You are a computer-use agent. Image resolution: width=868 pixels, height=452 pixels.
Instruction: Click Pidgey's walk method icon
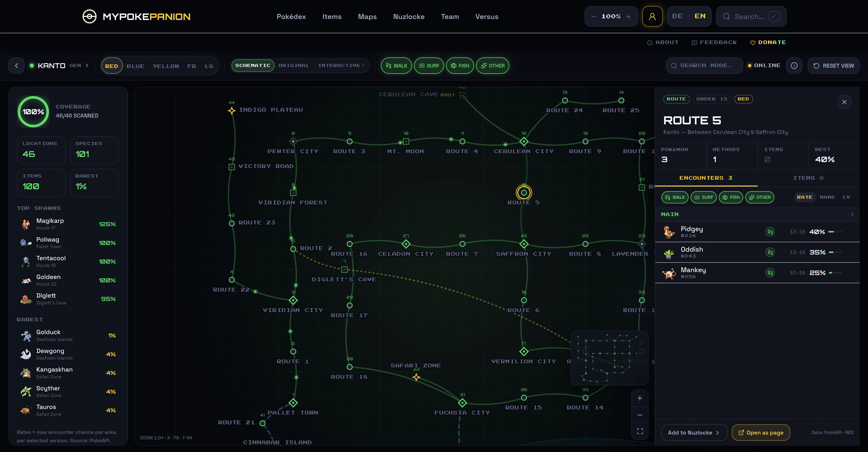[770, 232]
